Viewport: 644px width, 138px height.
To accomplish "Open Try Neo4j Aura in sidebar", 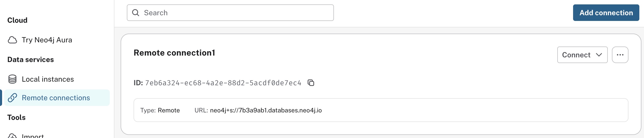I will click(47, 40).
